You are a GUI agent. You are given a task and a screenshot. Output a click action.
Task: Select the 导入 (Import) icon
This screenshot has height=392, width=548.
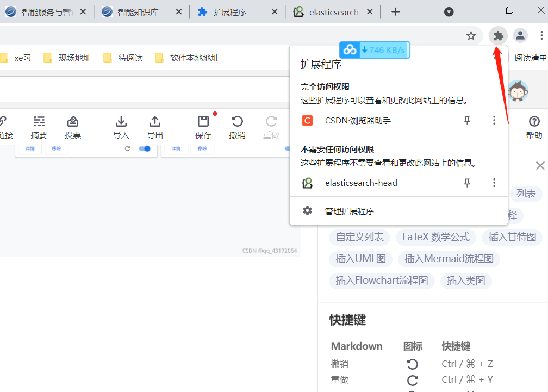[x=121, y=126]
